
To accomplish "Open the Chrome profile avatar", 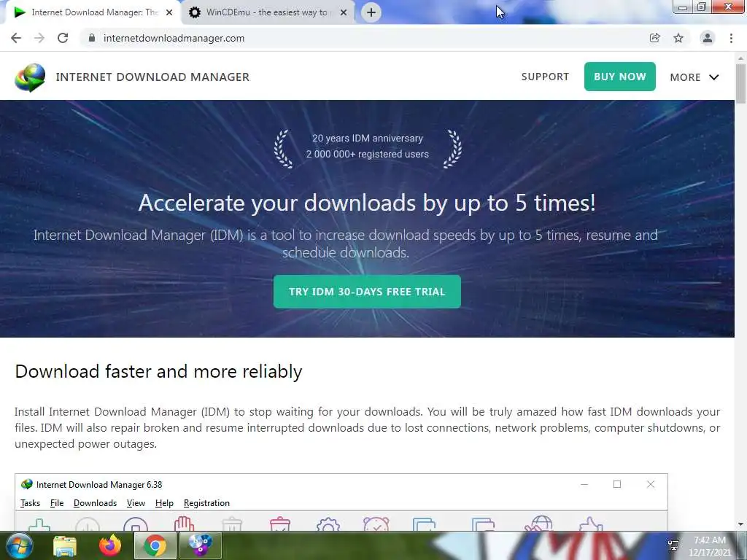I will click(708, 38).
